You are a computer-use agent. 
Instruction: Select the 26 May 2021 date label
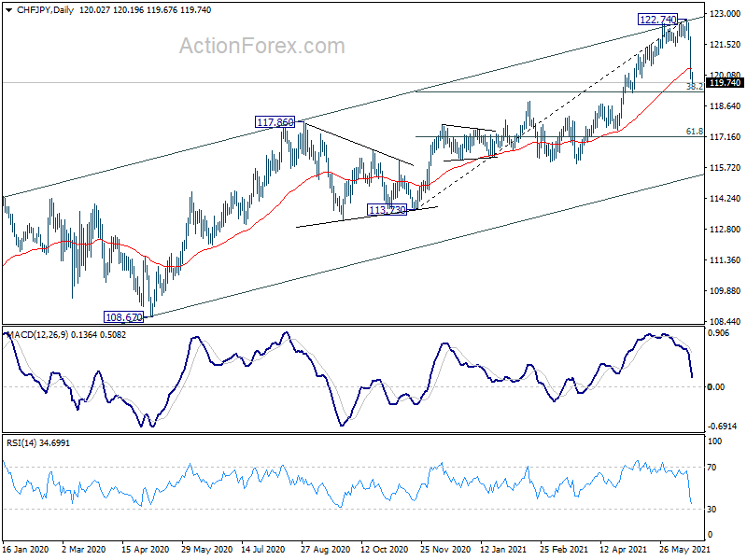[684, 549]
